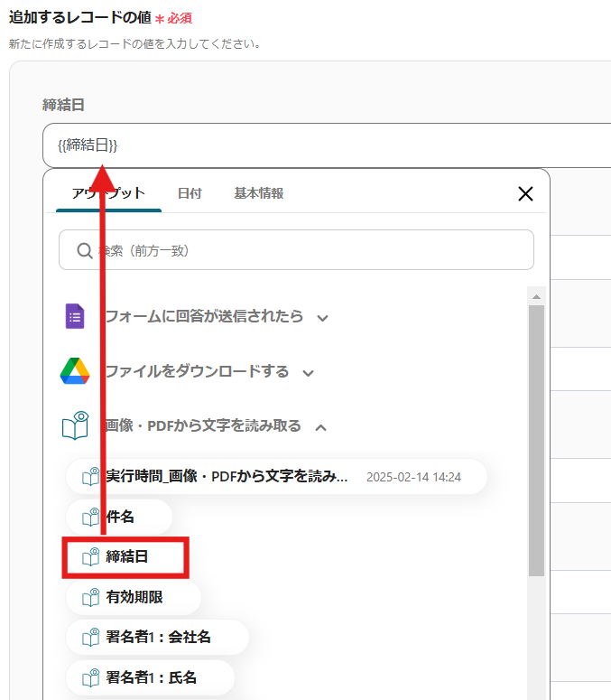
Task: Select the 件名 output item
Action: (119, 517)
